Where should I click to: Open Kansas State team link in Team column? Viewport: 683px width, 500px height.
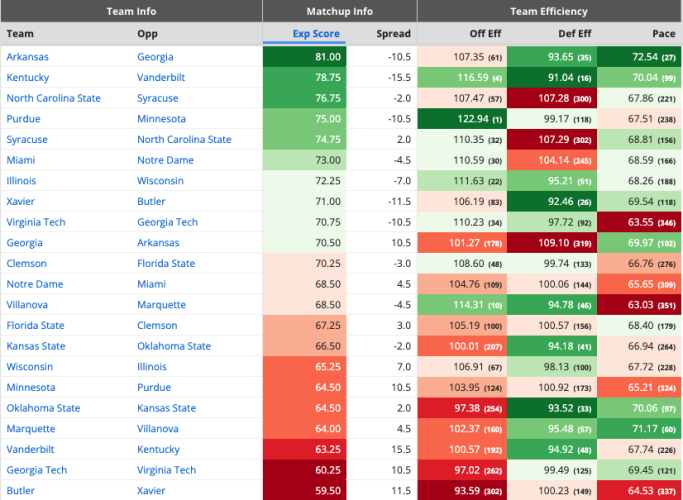pos(36,346)
